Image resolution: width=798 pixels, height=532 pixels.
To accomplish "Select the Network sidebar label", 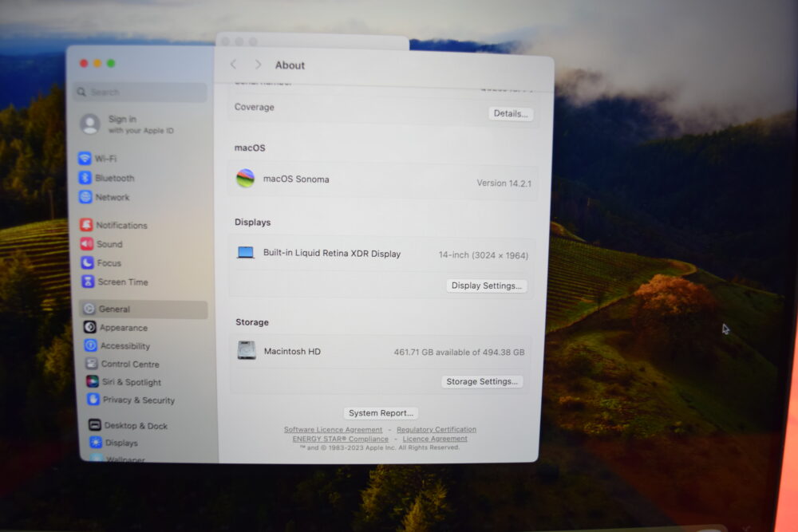I will (113, 197).
